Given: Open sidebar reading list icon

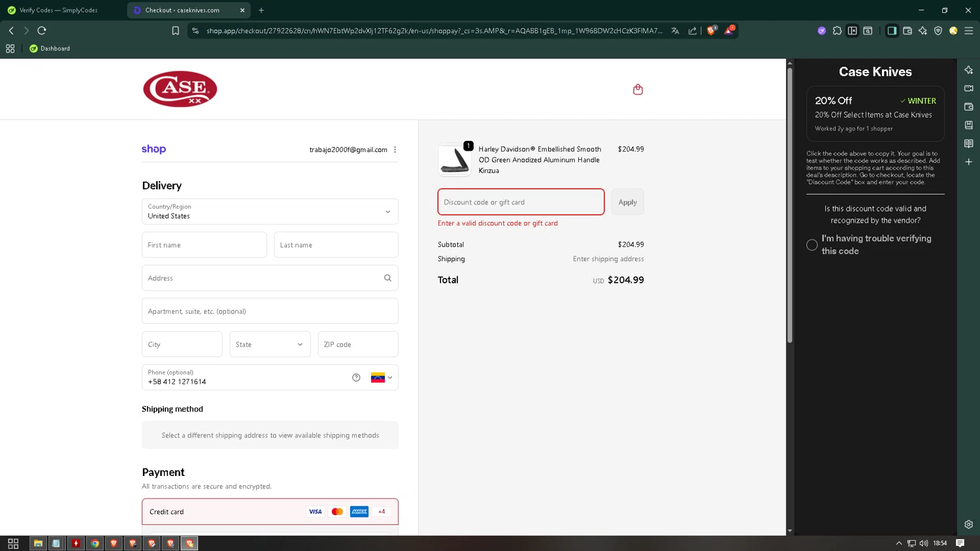Looking at the screenshot, I should click(x=969, y=143).
